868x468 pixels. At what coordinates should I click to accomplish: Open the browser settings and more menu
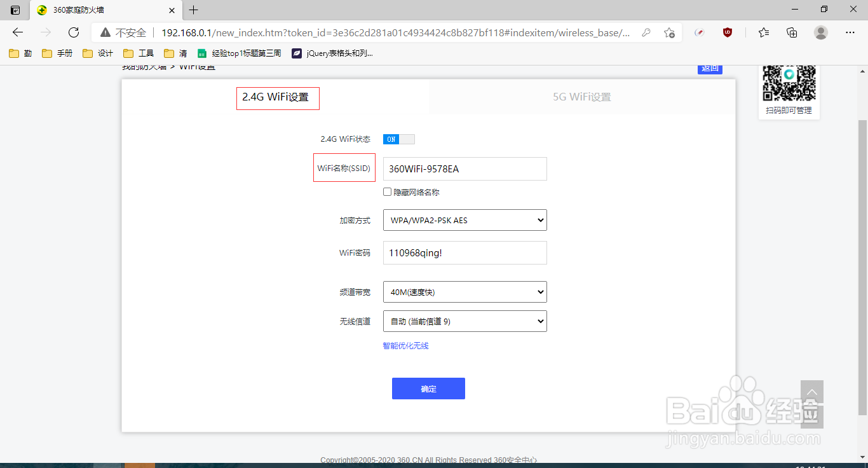pos(850,32)
